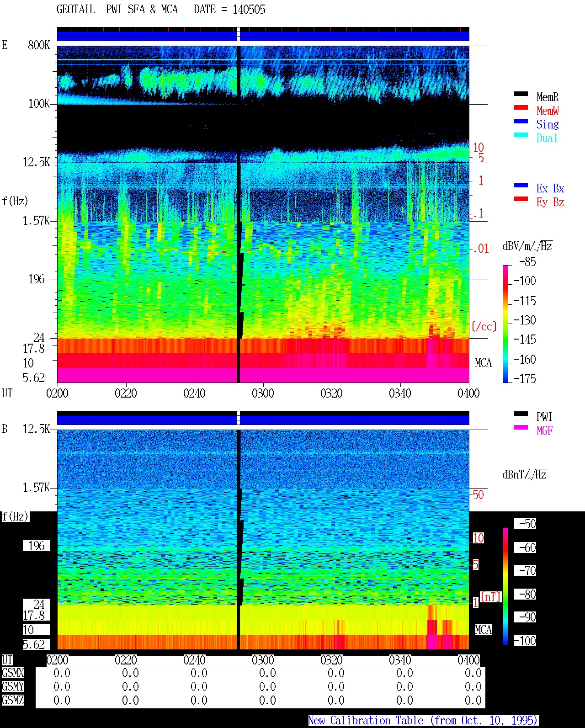Open the New Calibration Table link
Viewport: 585px width, 728px height.
pos(423,720)
